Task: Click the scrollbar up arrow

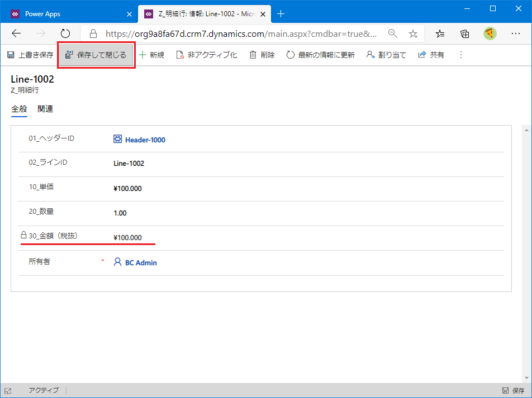Action: pyautogui.click(x=526, y=130)
